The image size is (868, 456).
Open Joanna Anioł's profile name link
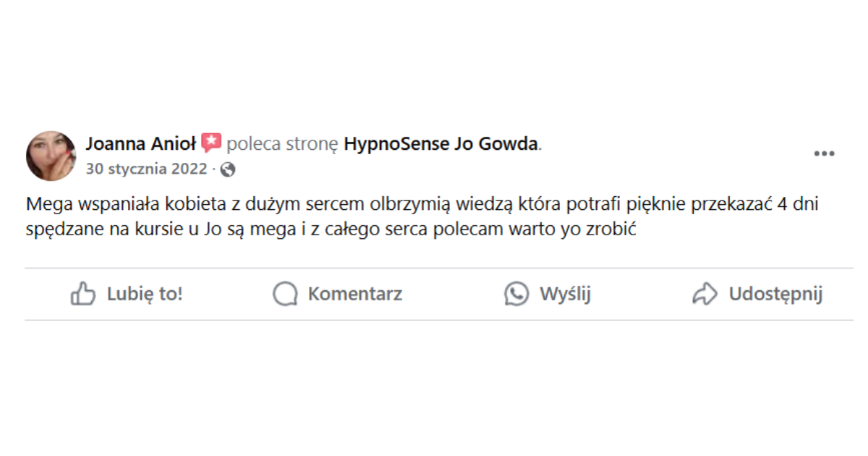(x=140, y=144)
